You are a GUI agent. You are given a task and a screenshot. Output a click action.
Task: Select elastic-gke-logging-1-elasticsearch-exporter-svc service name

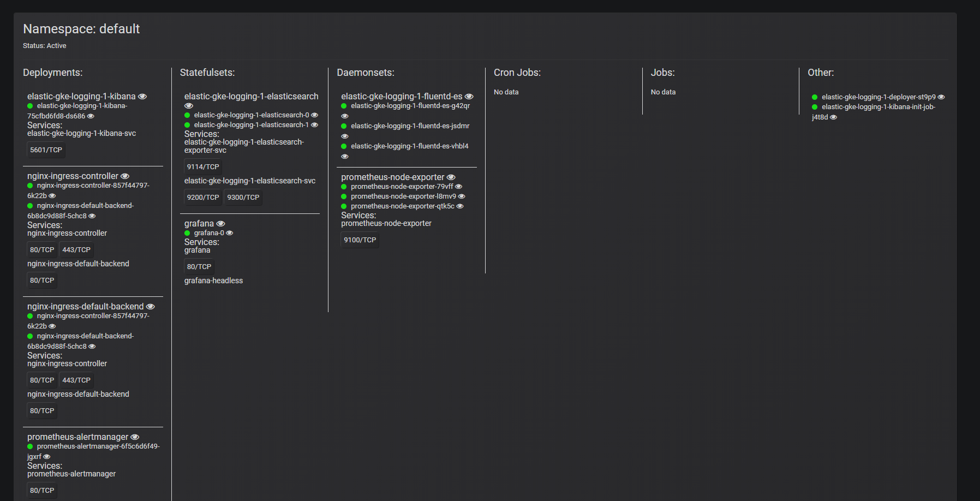coord(244,146)
